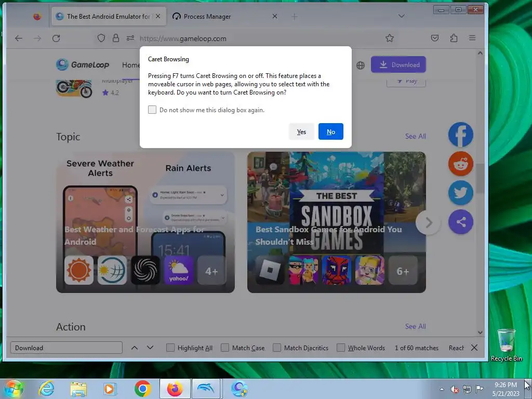The width and height of the screenshot is (532, 399).
Task: Click the purple Download button
Action: (x=398, y=64)
